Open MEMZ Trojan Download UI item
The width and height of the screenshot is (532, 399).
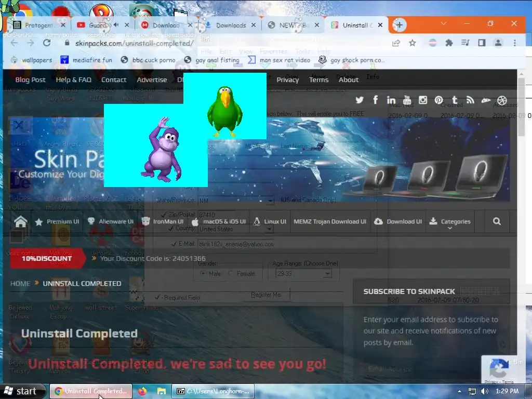point(330,221)
